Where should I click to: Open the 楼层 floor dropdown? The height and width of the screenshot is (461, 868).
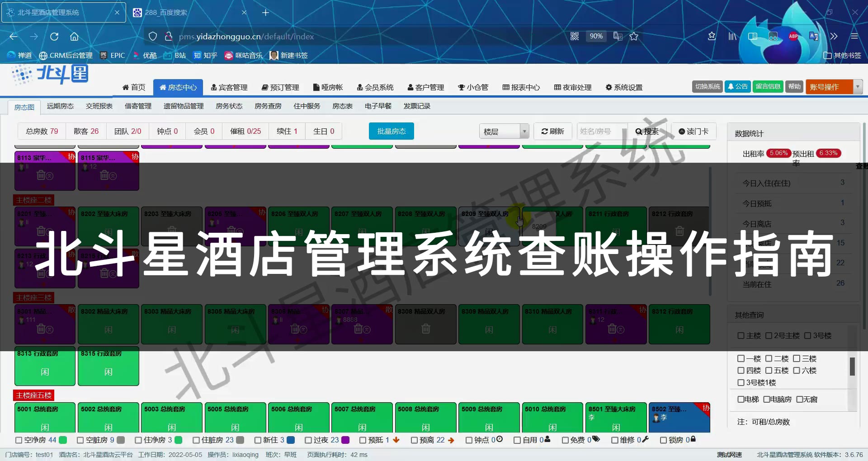[x=504, y=132]
